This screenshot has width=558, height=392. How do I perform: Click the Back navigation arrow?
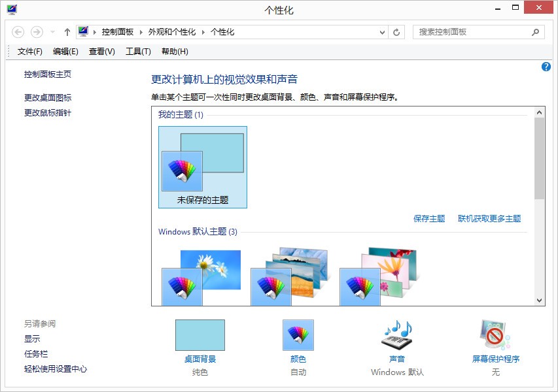[18, 32]
